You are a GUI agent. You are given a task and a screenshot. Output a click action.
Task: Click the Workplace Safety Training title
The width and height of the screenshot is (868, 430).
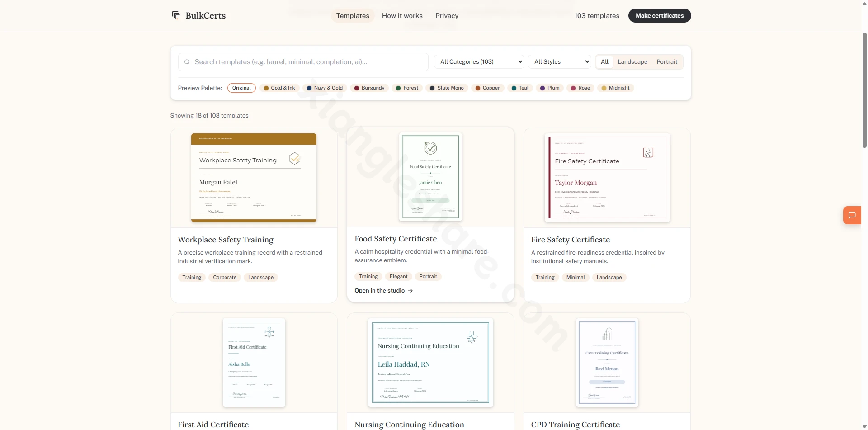[226, 240]
